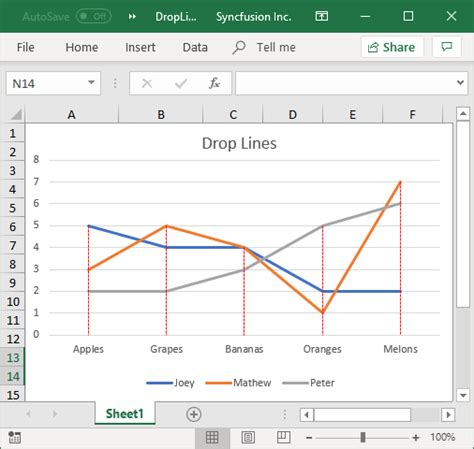The height and width of the screenshot is (449, 474).
Task: Click the confirm checkmark in formula bar
Action: point(181,83)
